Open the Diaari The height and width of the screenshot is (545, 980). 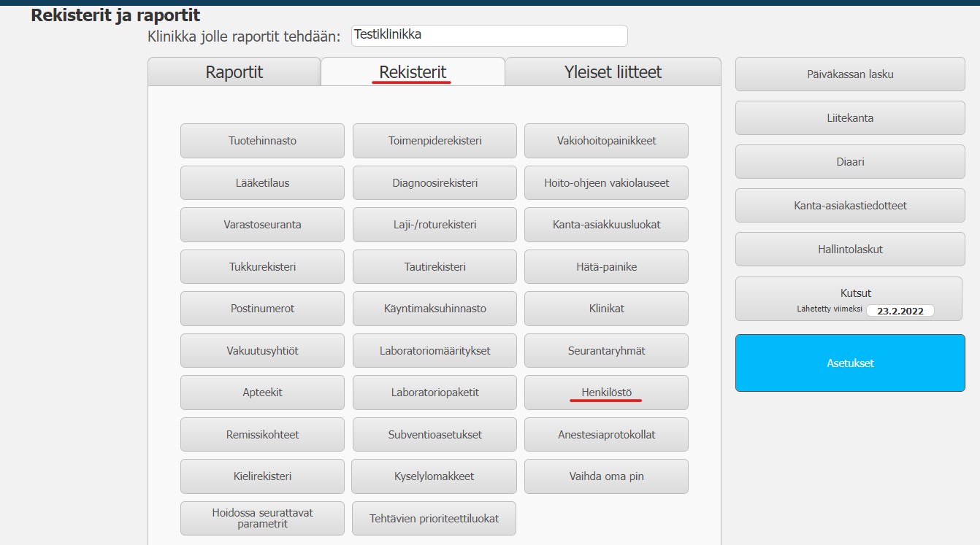point(850,162)
